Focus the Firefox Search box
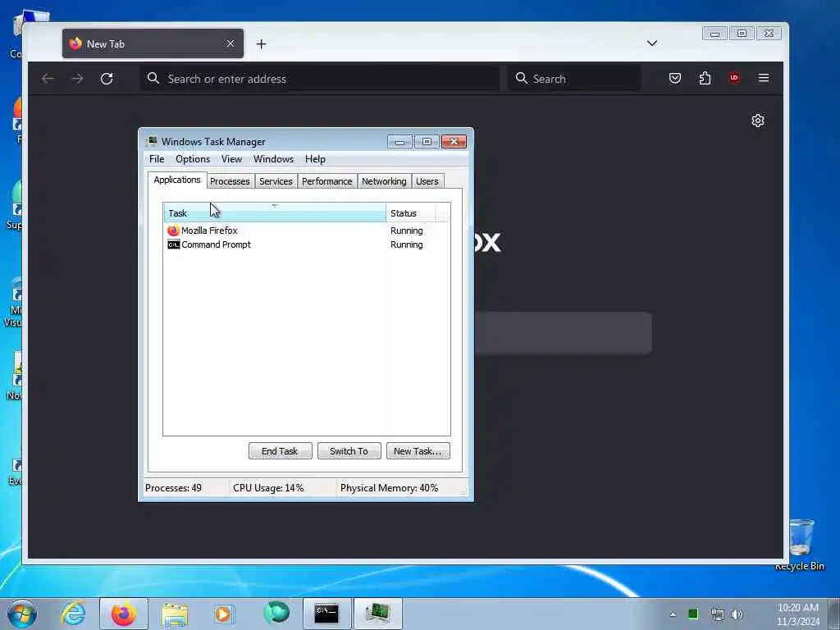This screenshot has height=630, width=840. point(574,79)
